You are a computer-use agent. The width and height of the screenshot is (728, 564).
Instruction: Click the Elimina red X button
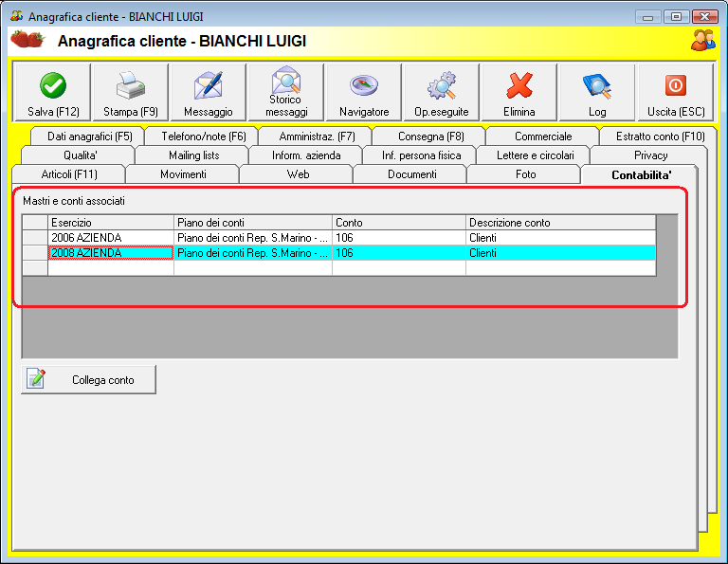519,92
